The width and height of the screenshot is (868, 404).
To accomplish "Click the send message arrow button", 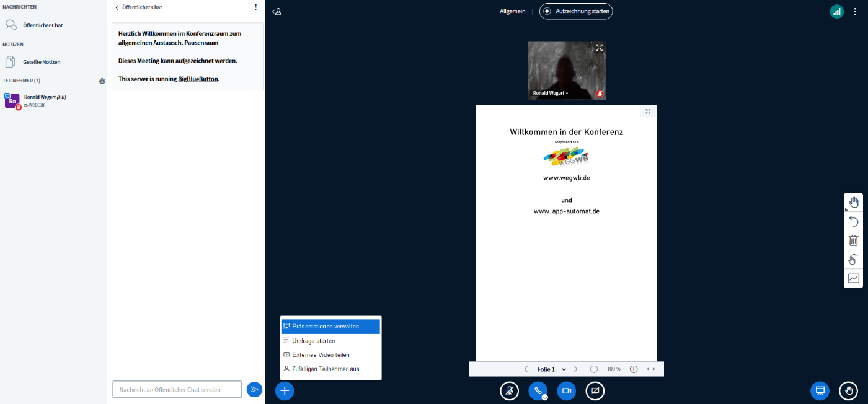I will pyautogui.click(x=254, y=389).
